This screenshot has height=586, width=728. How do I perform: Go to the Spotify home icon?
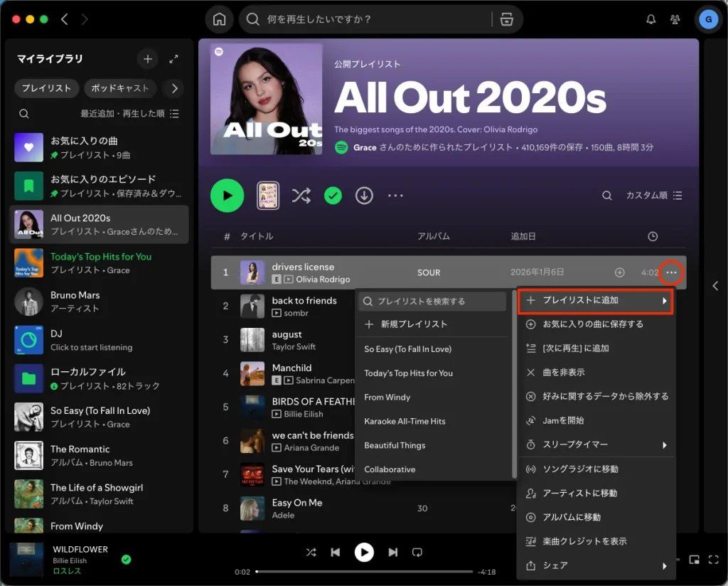(x=219, y=19)
